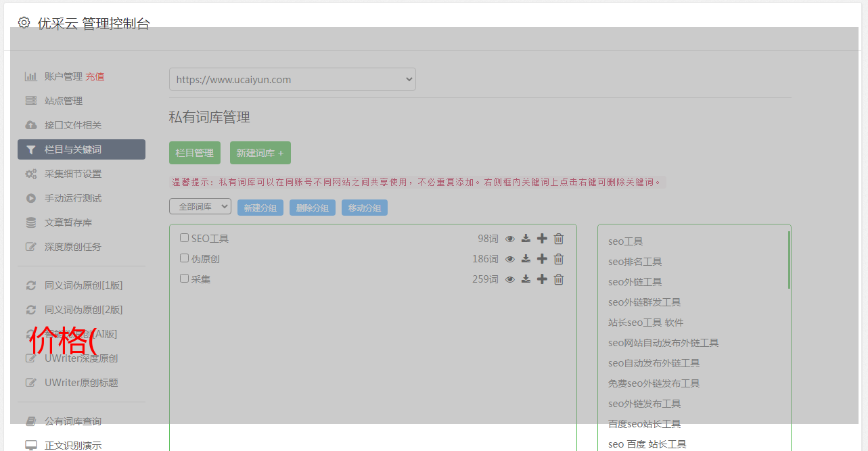This screenshot has width=868, height=451.
Task: Click the gear icon beside 优采云 title
Action: (x=24, y=23)
